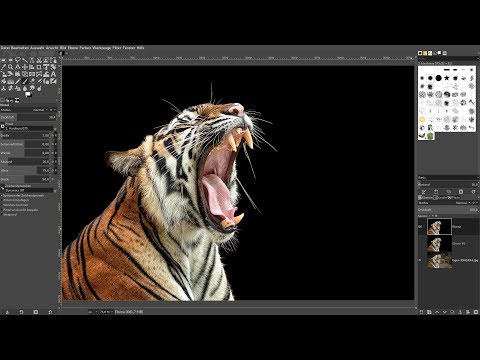Select the Heal tool
Image resolution: width=480 pixels, height=360 pixels.
[10, 88]
